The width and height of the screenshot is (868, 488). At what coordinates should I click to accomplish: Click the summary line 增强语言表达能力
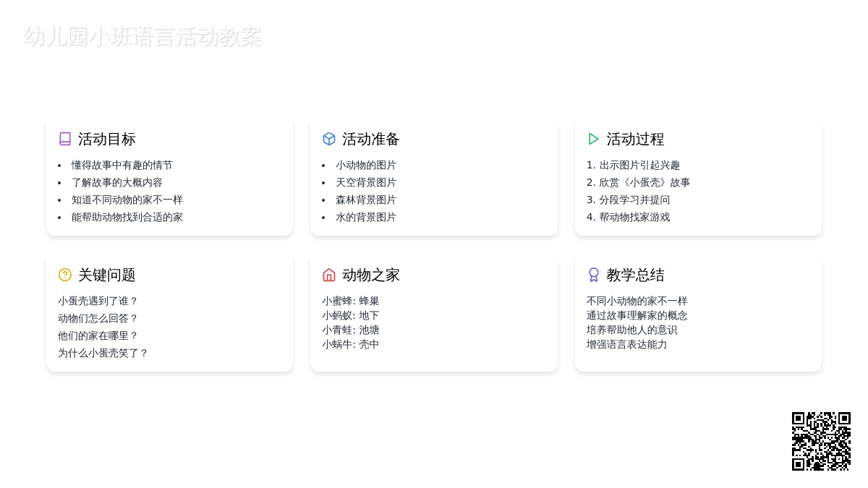pyautogui.click(x=627, y=344)
